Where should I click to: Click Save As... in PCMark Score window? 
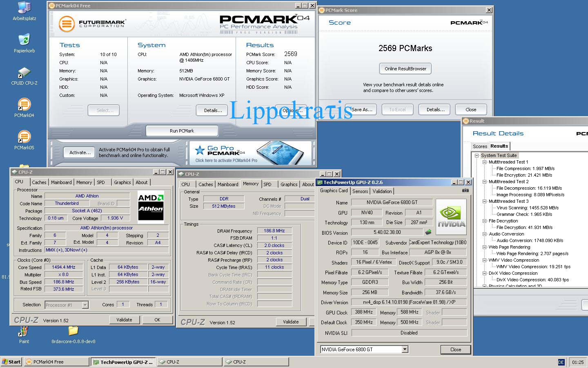pos(362,110)
